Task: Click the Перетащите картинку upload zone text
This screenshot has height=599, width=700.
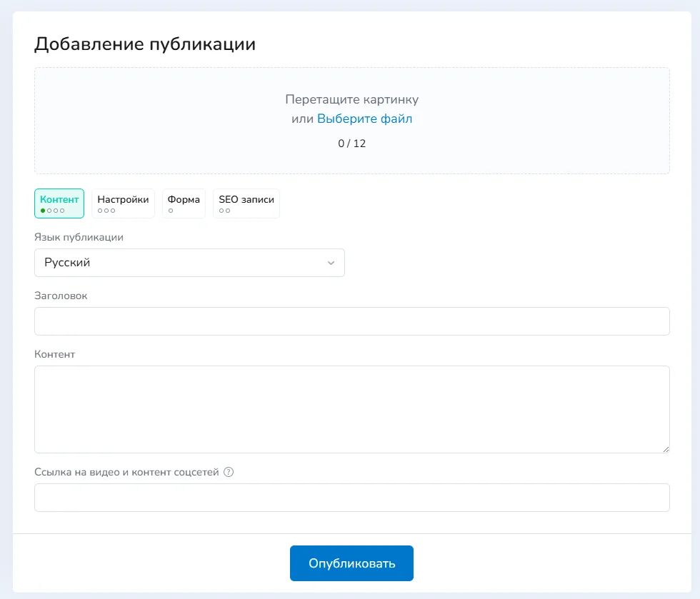Action: tap(351, 99)
